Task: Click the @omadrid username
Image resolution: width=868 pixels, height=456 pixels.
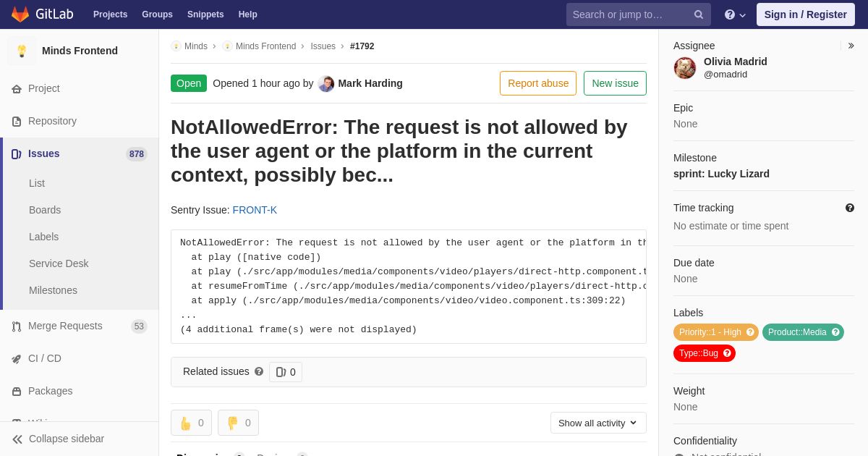Action: tap(726, 74)
